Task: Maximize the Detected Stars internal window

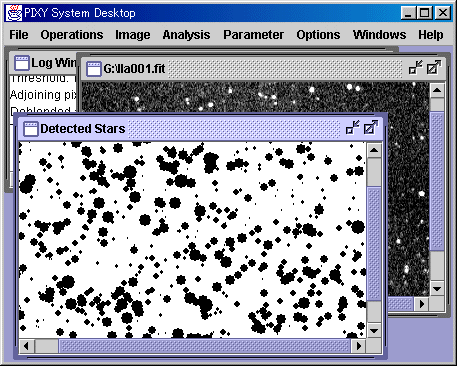Action: [x=371, y=128]
